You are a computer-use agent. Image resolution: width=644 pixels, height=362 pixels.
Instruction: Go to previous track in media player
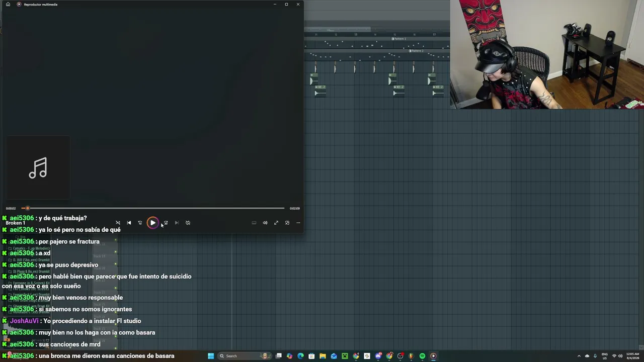click(129, 223)
